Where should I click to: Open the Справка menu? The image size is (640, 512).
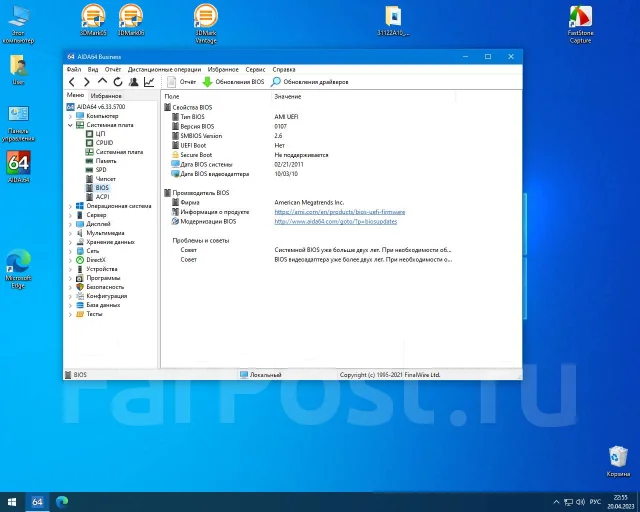[284, 69]
